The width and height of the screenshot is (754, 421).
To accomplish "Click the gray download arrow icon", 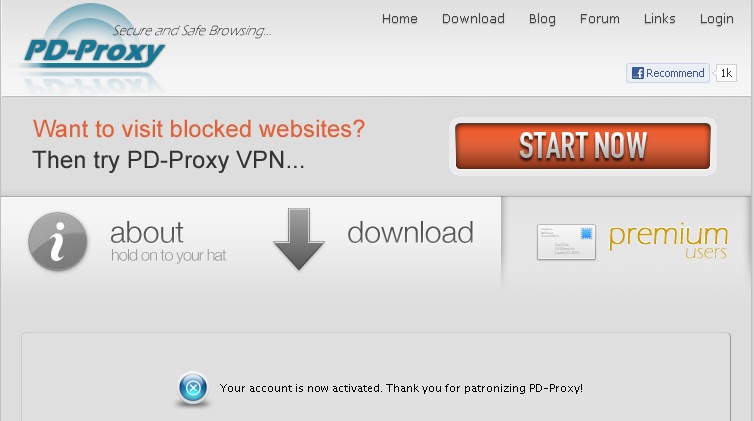I will [299, 239].
